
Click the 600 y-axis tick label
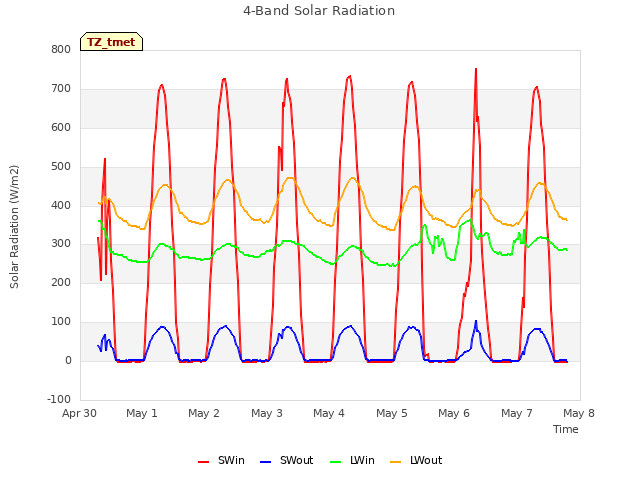point(61,127)
